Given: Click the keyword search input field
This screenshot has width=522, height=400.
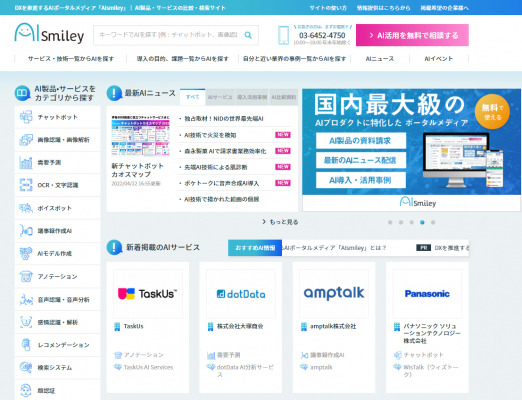Looking at the screenshot, I should [168, 35].
